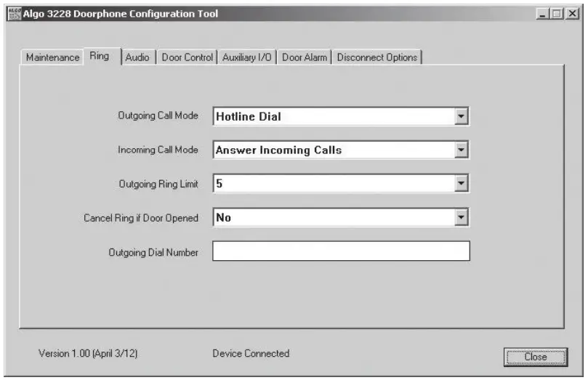
Task: Click the 'Cancel Ring if Door Opened' label
Action: pyautogui.click(x=140, y=218)
